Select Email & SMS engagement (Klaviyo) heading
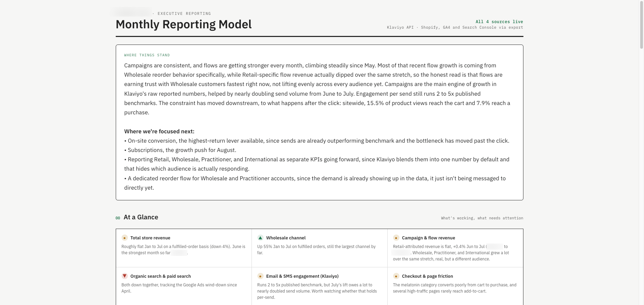Viewport: 644px width, 305px height. (x=302, y=276)
